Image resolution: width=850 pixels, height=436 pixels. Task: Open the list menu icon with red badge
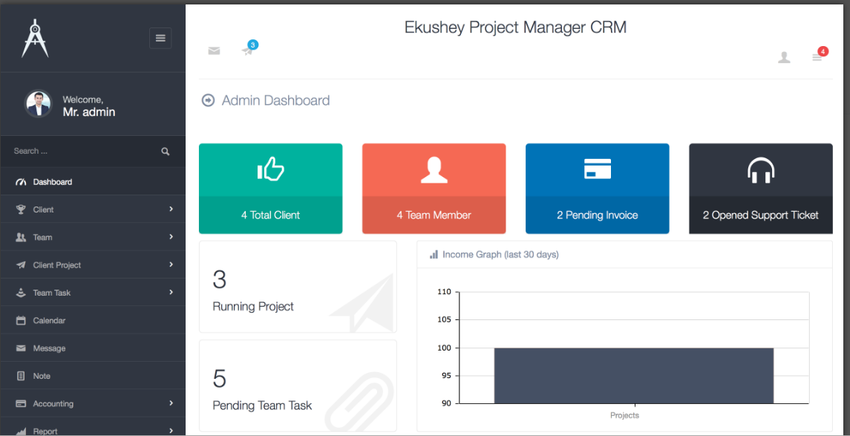817,58
